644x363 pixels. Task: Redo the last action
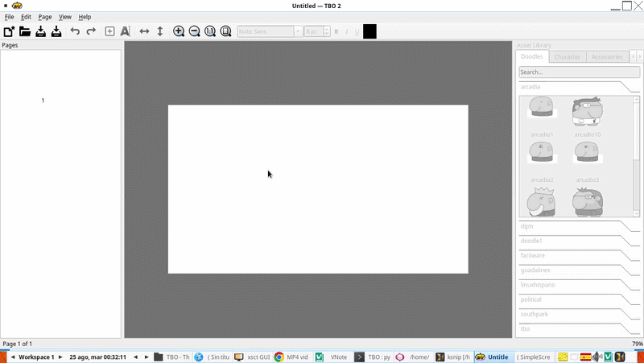[x=91, y=31]
